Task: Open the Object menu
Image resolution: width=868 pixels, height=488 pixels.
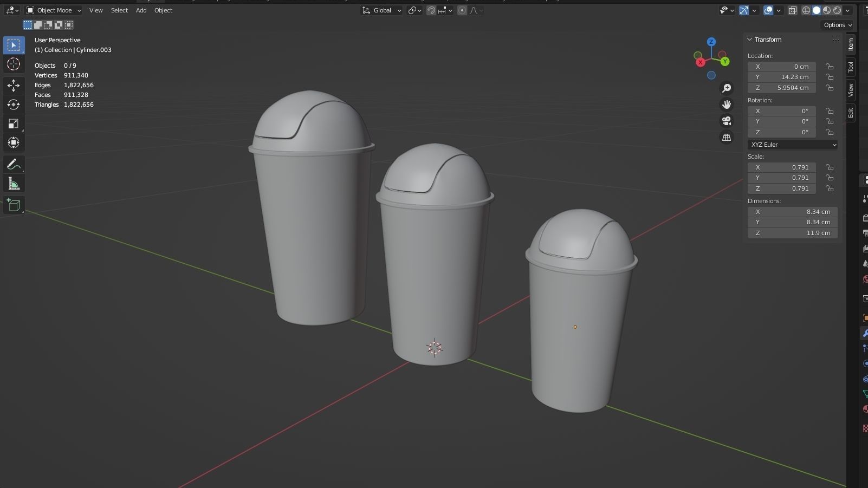Action: point(163,10)
